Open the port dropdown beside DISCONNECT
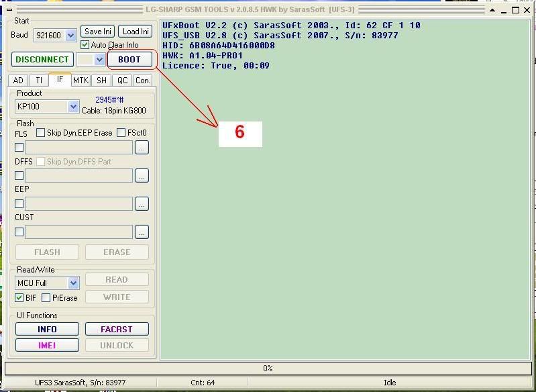 pyautogui.click(x=99, y=60)
